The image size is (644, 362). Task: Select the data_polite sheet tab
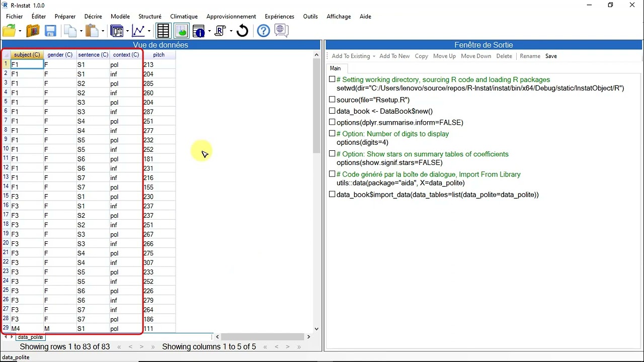[x=30, y=337]
